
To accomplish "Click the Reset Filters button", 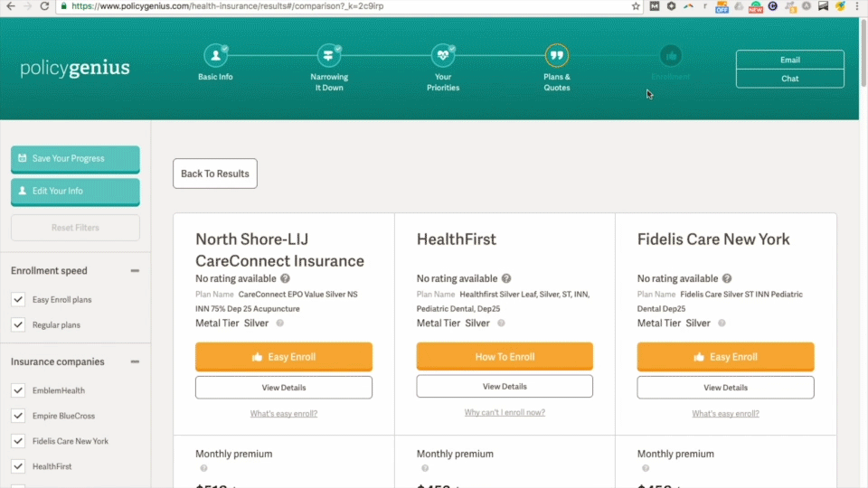I will [75, 228].
